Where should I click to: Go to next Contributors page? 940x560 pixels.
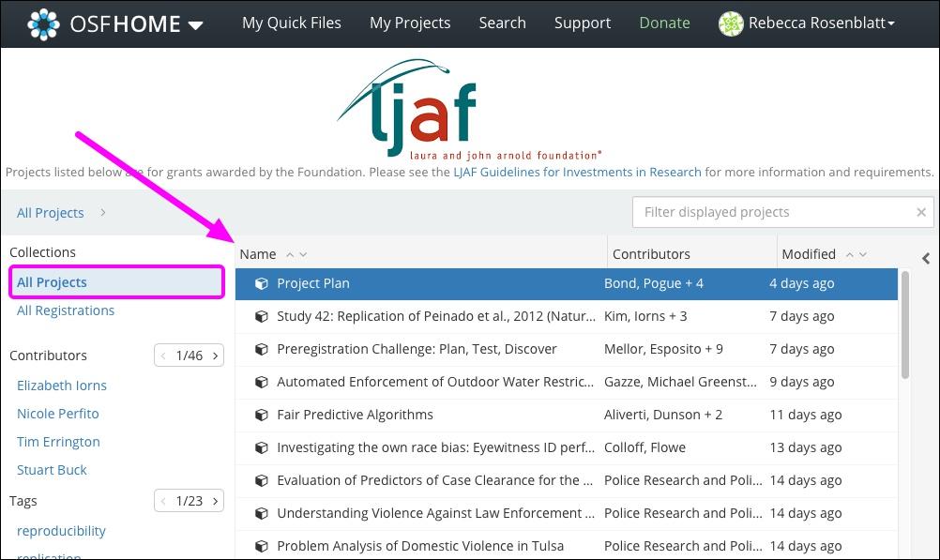click(215, 356)
